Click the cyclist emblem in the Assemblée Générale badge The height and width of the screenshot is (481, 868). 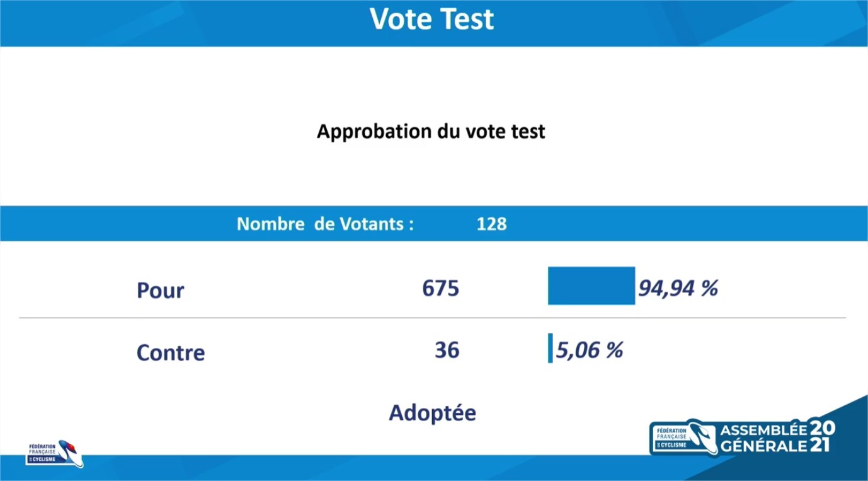(x=700, y=436)
